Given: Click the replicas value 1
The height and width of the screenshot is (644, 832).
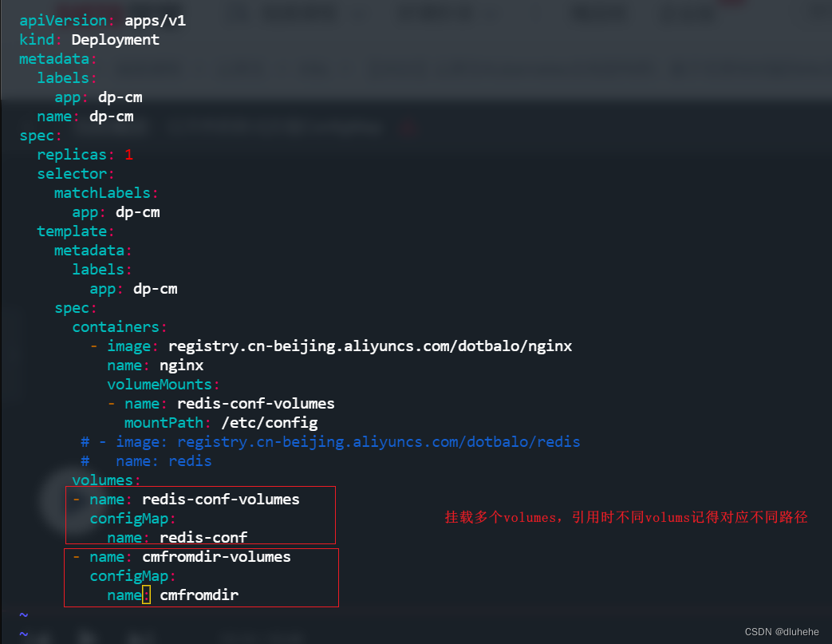Looking at the screenshot, I should coord(128,154).
